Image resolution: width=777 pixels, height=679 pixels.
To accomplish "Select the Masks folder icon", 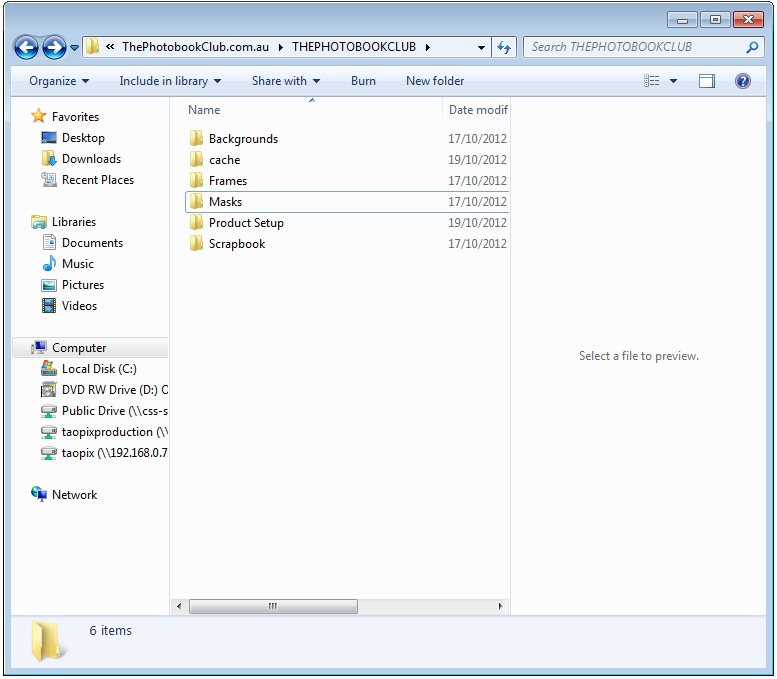I will tap(196, 201).
